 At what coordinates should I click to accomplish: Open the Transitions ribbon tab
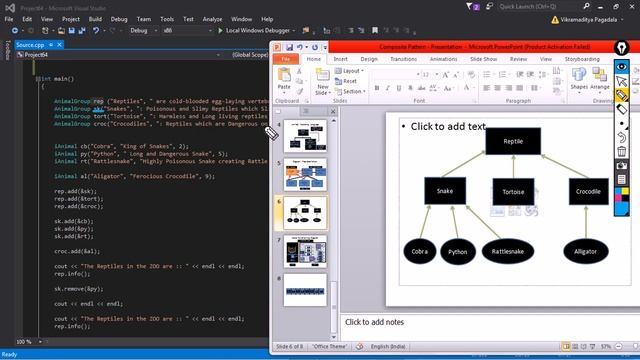pyautogui.click(x=403, y=59)
